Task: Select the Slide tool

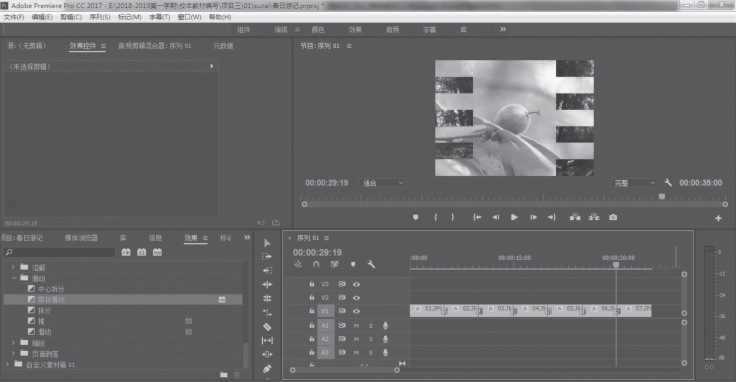Action: coord(267,354)
